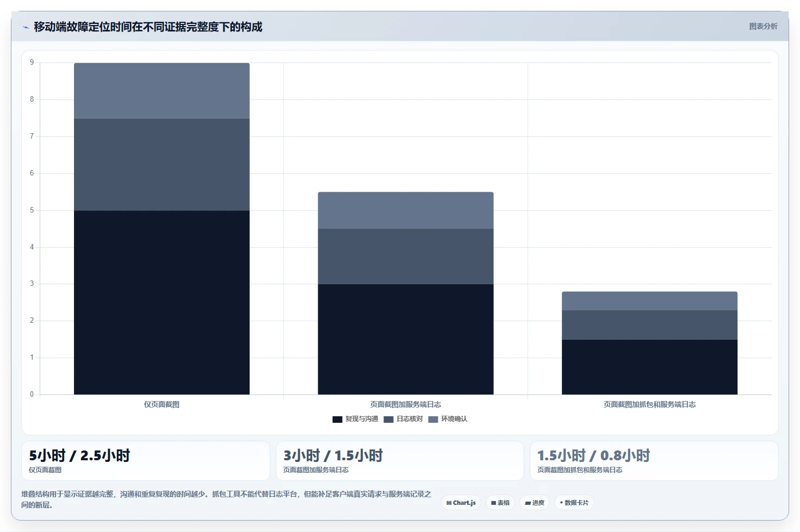This screenshot has height=532, width=800.
Task: Click the 页面截图加抓包和服务端日志 x-axis label
Action: point(649,404)
